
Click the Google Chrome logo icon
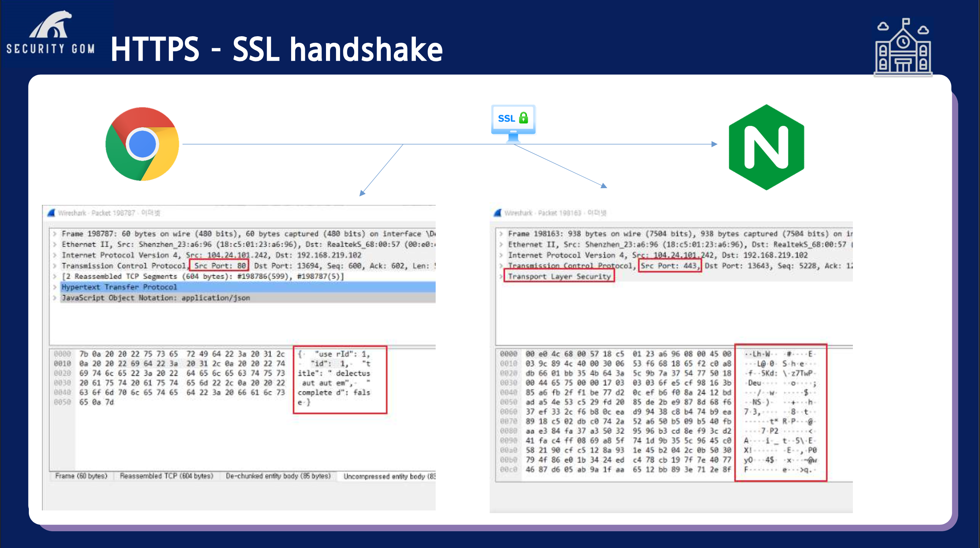142,144
